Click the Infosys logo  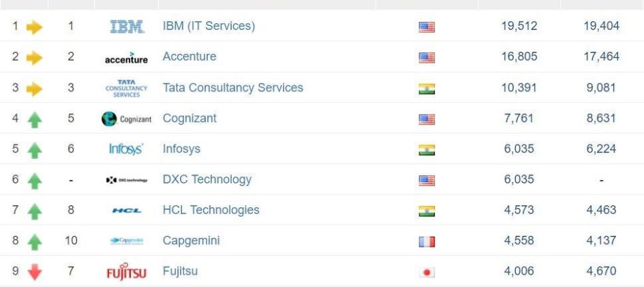click(126, 149)
